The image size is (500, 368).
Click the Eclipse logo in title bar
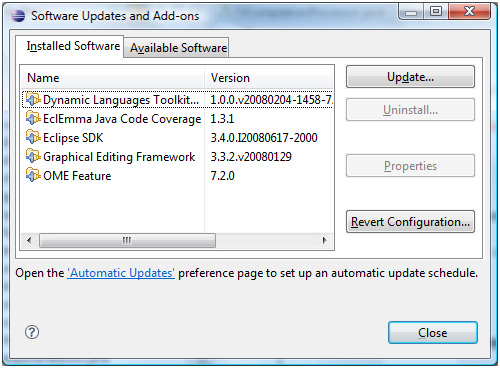pos(18,16)
